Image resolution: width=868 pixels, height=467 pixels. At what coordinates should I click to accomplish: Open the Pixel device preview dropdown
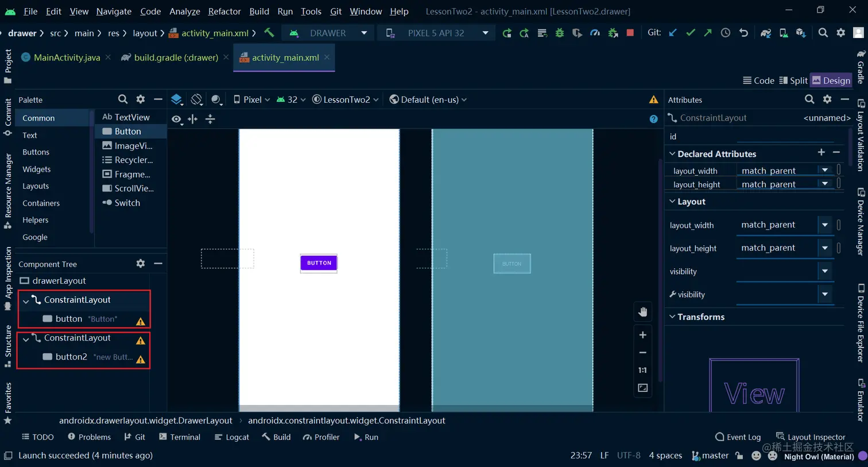point(251,99)
